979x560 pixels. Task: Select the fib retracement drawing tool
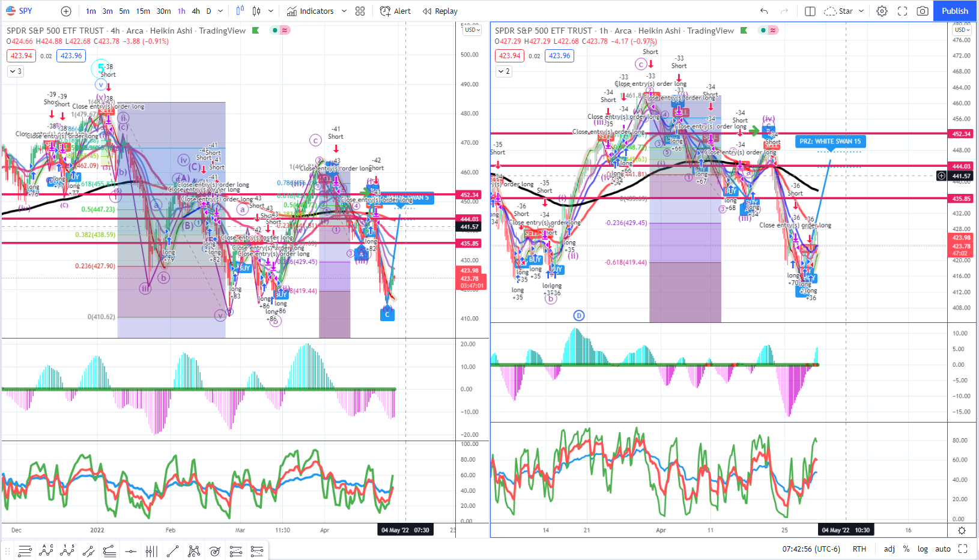click(x=109, y=551)
